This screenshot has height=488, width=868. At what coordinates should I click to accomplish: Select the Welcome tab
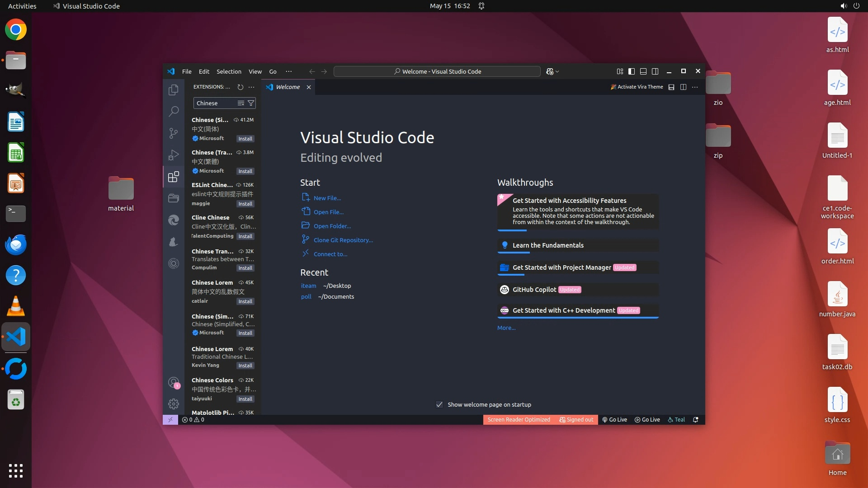[288, 87]
